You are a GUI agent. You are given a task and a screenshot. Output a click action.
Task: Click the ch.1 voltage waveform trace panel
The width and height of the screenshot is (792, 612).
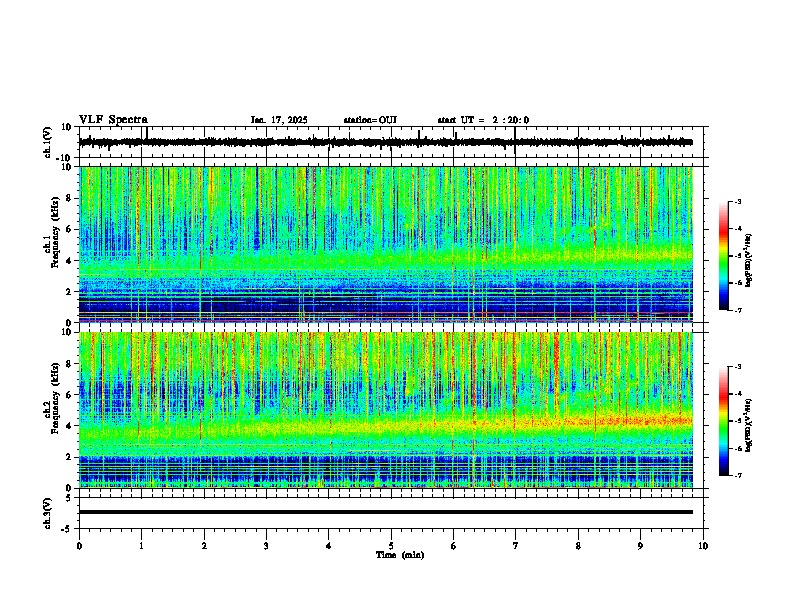(393, 142)
